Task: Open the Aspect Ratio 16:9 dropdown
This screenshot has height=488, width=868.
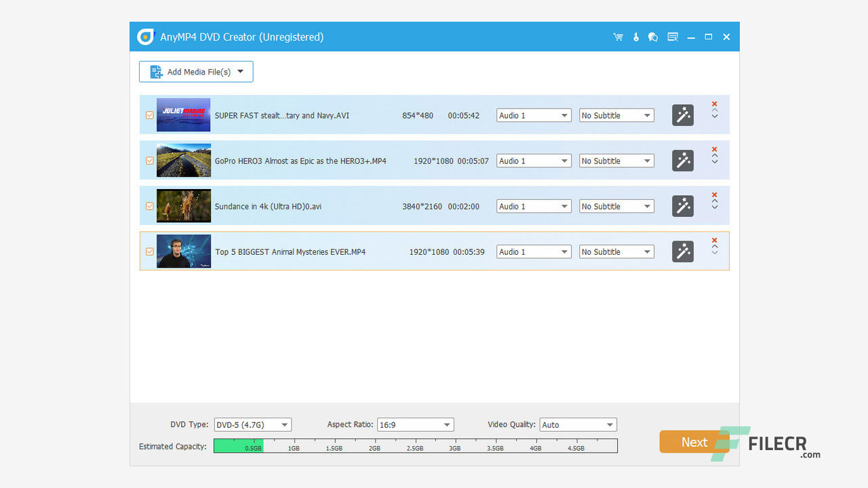Action: (415, 425)
